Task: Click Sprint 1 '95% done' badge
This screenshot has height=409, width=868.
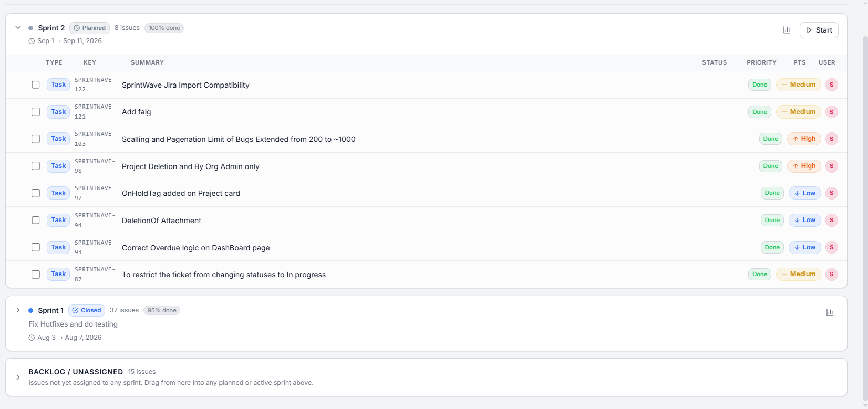Action: [162, 310]
